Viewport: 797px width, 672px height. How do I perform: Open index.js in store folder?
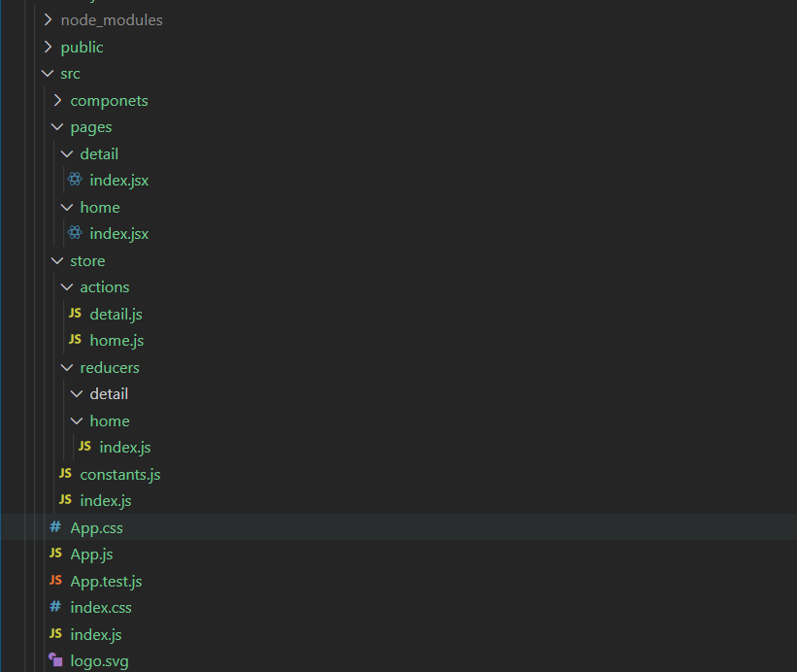point(106,501)
